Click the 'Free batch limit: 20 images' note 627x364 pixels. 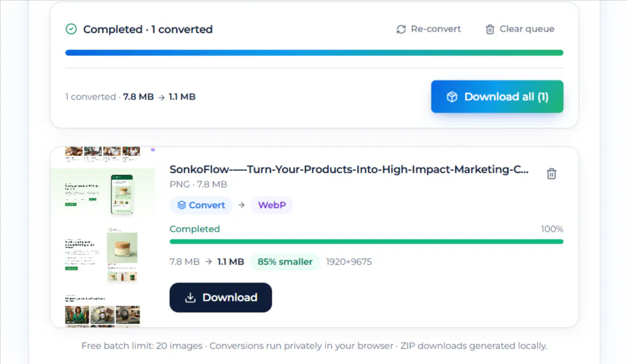click(142, 346)
